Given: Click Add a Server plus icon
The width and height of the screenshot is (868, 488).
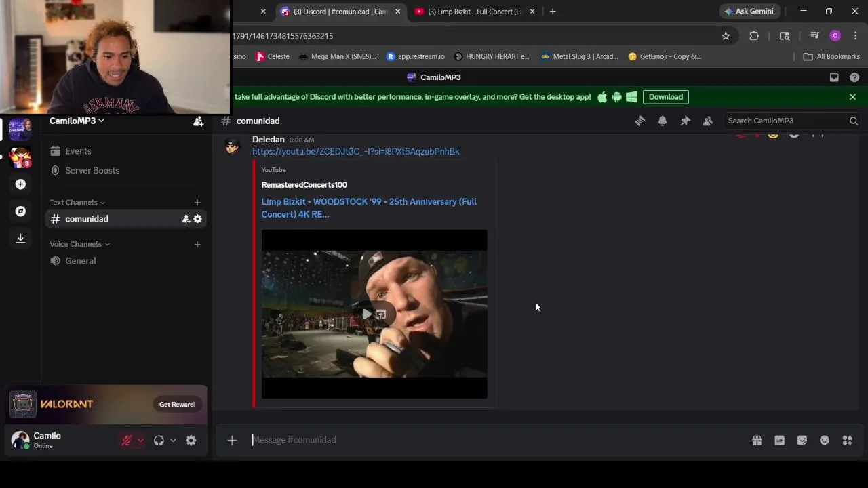Looking at the screenshot, I should [x=20, y=184].
